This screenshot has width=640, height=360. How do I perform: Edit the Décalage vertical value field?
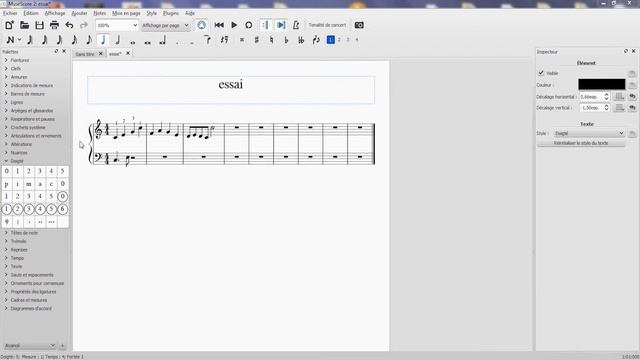point(594,108)
